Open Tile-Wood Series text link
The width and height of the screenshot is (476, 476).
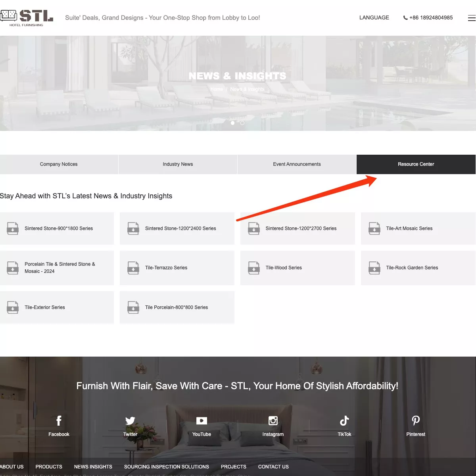click(284, 268)
